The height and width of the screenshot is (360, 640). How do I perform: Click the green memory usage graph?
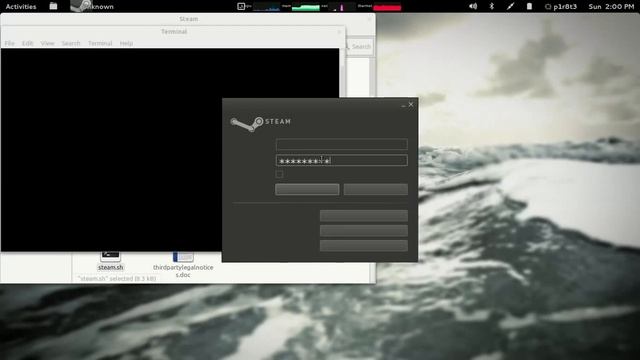click(x=305, y=7)
